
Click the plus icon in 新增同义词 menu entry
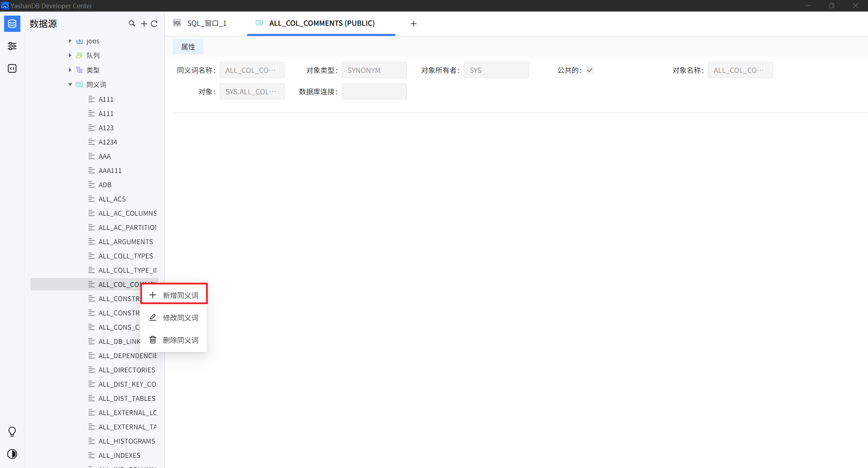153,295
